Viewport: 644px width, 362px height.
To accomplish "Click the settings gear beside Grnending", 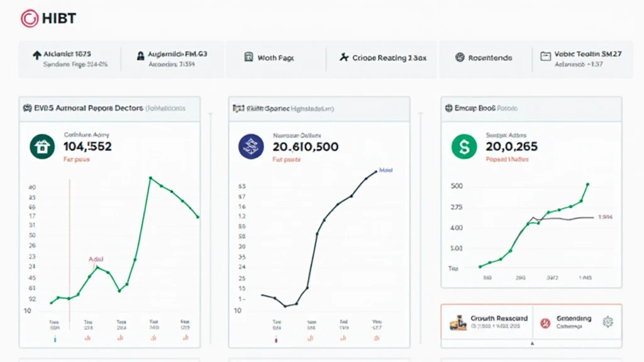I will coord(608,322).
